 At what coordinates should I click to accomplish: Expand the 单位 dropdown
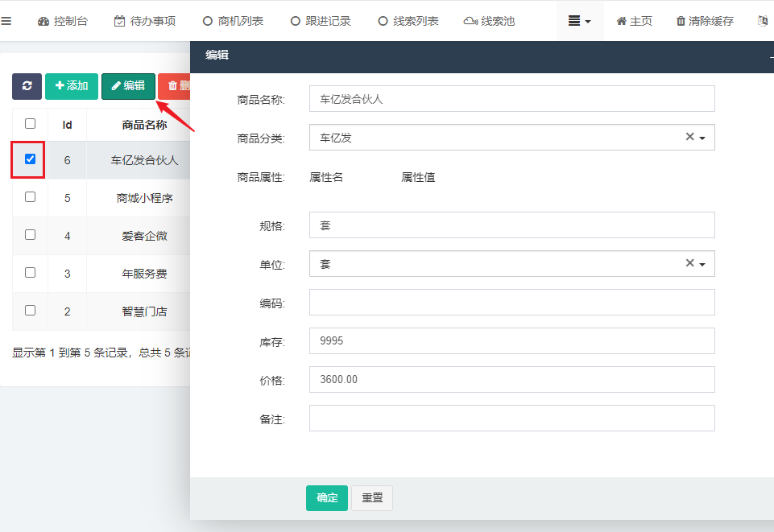click(701, 262)
